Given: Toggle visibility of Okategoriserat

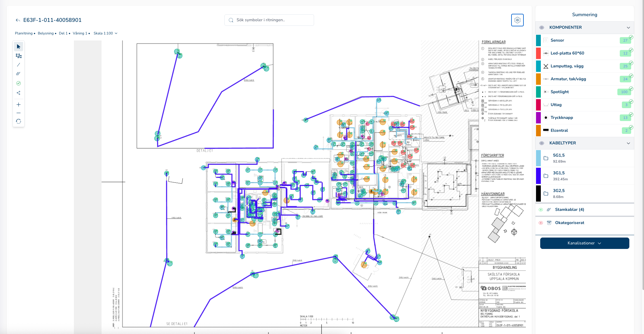Looking at the screenshot, I should click(541, 223).
